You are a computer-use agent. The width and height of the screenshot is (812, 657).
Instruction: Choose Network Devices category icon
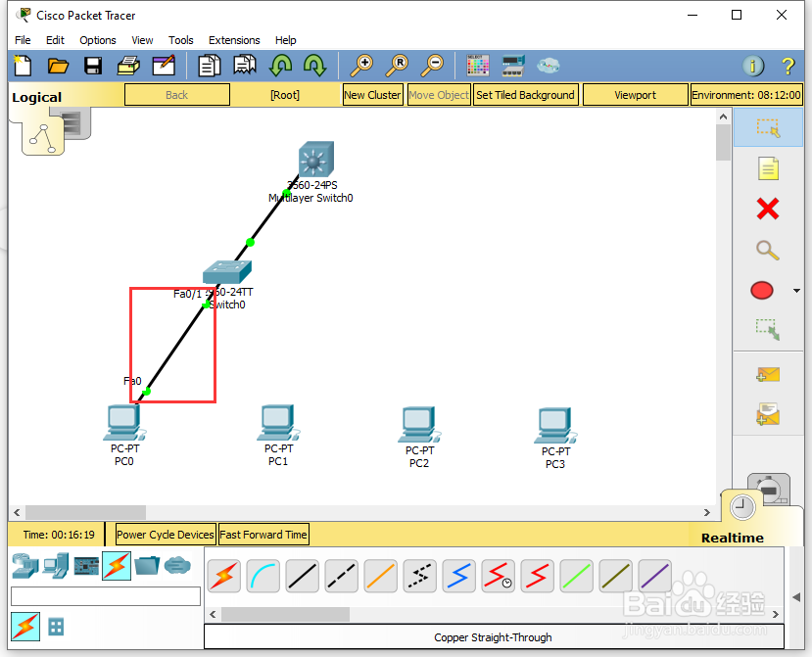(25, 565)
